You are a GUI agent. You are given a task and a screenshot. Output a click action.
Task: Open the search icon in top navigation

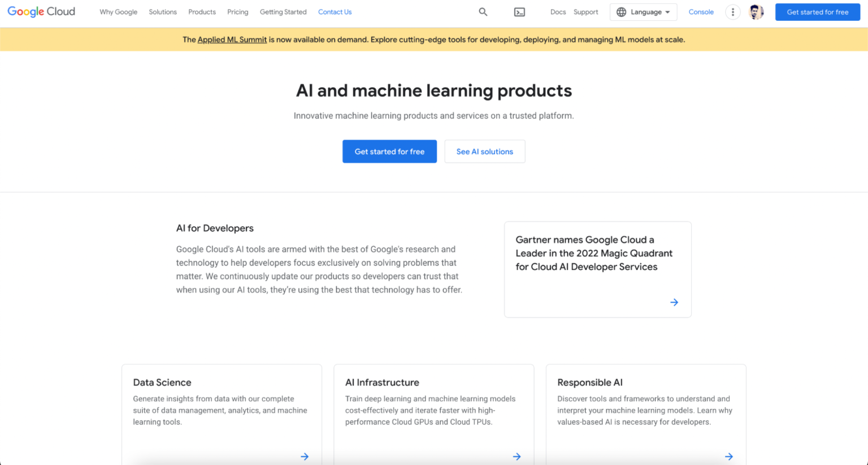(483, 11)
